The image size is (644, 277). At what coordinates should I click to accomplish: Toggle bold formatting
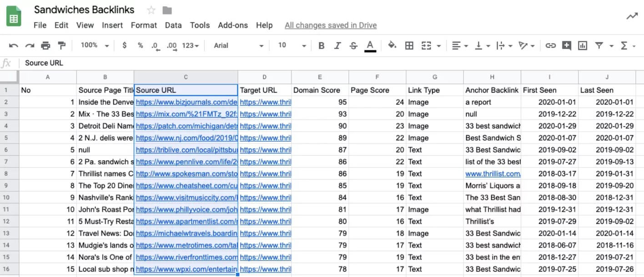[x=322, y=45]
